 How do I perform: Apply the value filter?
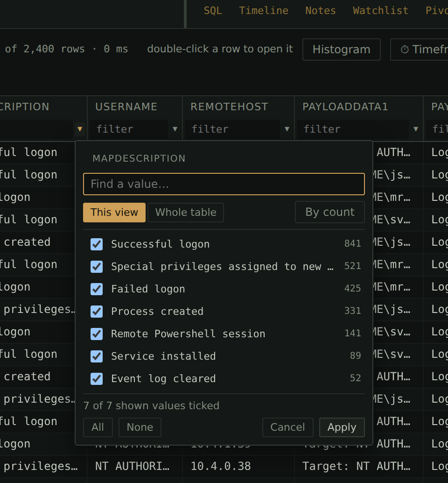342,427
